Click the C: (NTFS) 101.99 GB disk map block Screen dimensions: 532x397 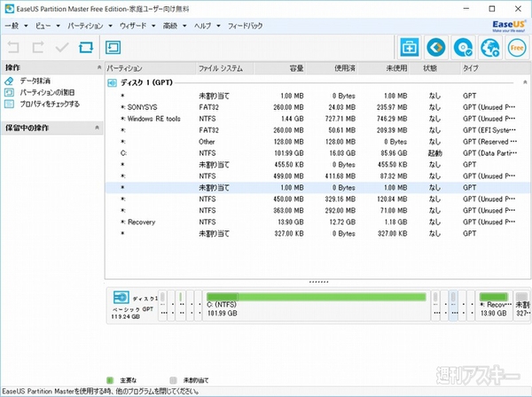[x=317, y=305]
